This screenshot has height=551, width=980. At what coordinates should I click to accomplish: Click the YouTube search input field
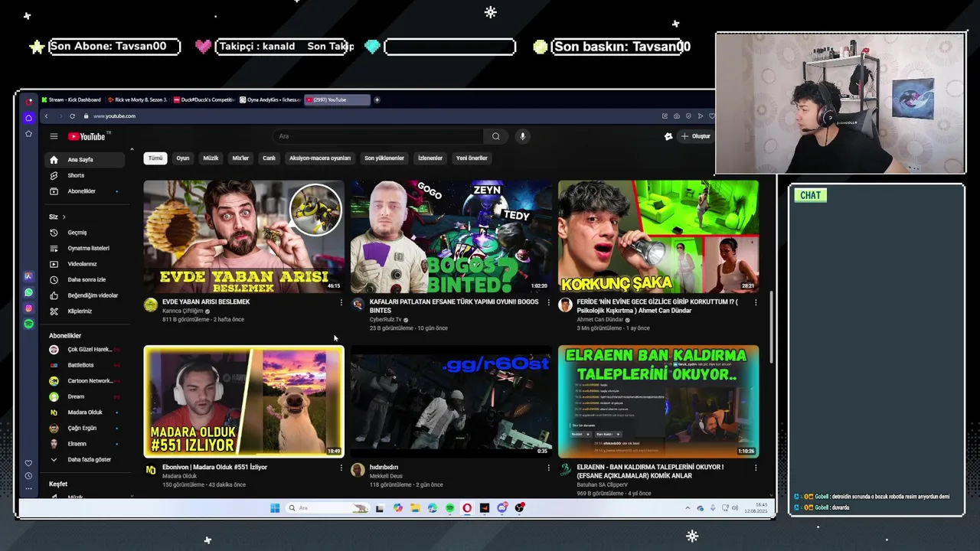(378, 136)
